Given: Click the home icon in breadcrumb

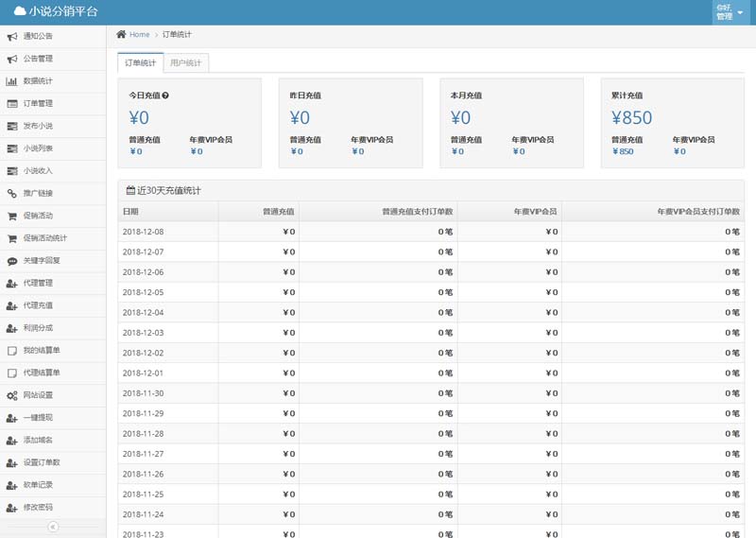Looking at the screenshot, I should tap(121, 34).
